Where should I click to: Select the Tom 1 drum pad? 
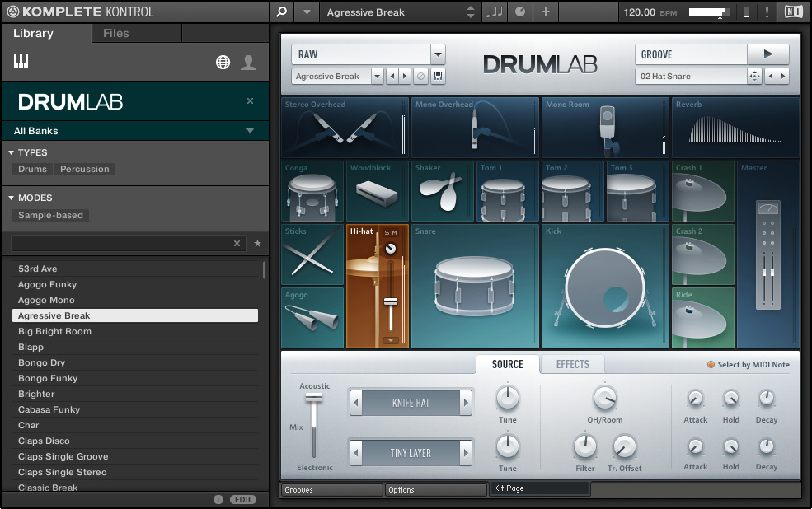(x=508, y=191)
